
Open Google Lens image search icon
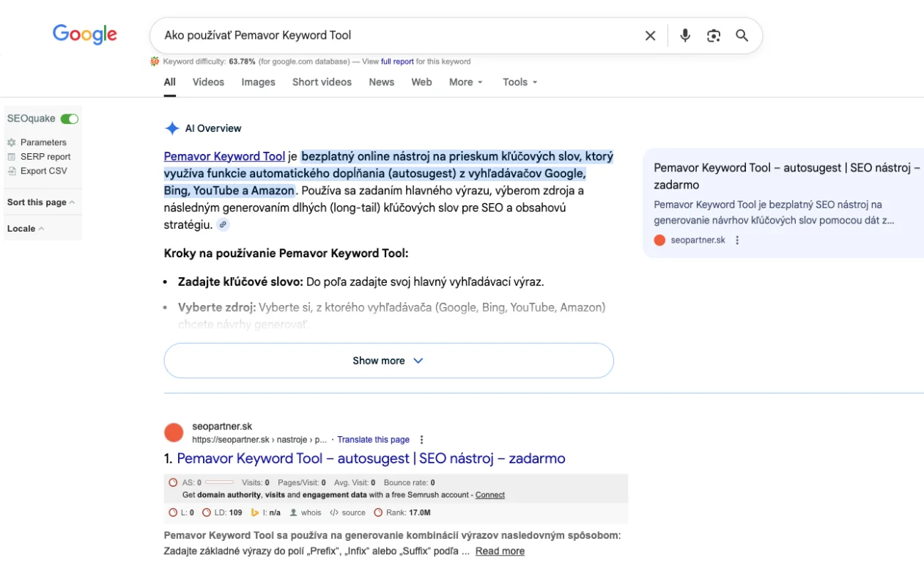pyautogui.click(x=714, y=36)
